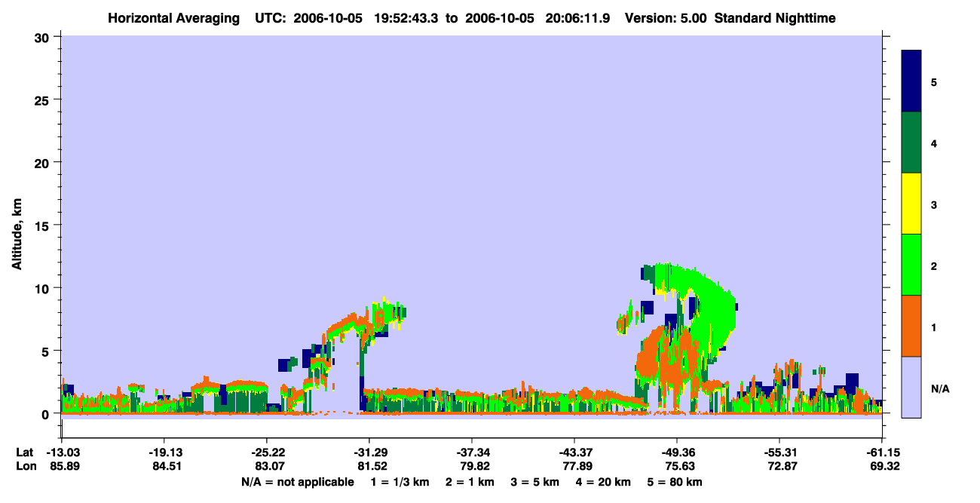Click latitude value -13.03
Screen dimensions: 980x503
tap(62, 452)
